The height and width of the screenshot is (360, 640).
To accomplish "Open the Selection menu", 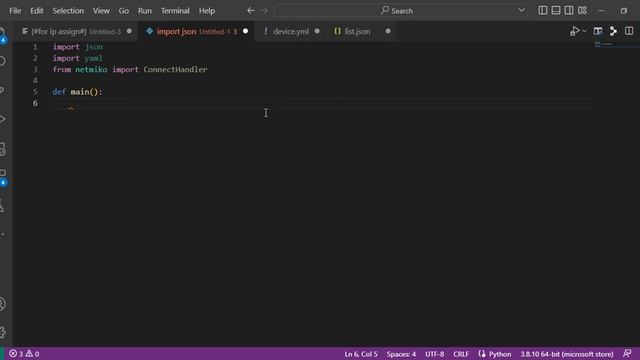I will click(68, 11).
